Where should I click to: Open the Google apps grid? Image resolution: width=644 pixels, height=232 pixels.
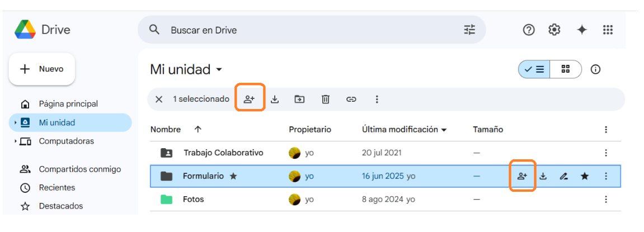(608, 30)
